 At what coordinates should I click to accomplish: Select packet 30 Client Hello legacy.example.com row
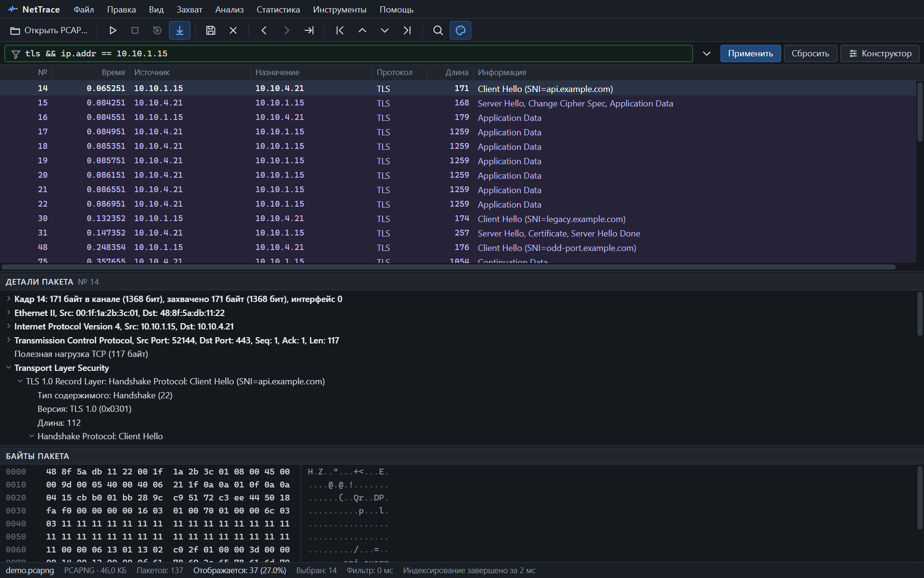(458, 218)
